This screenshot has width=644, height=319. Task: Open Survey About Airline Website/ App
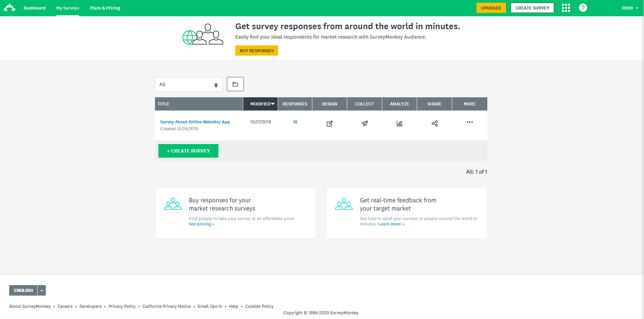(195, 122)
